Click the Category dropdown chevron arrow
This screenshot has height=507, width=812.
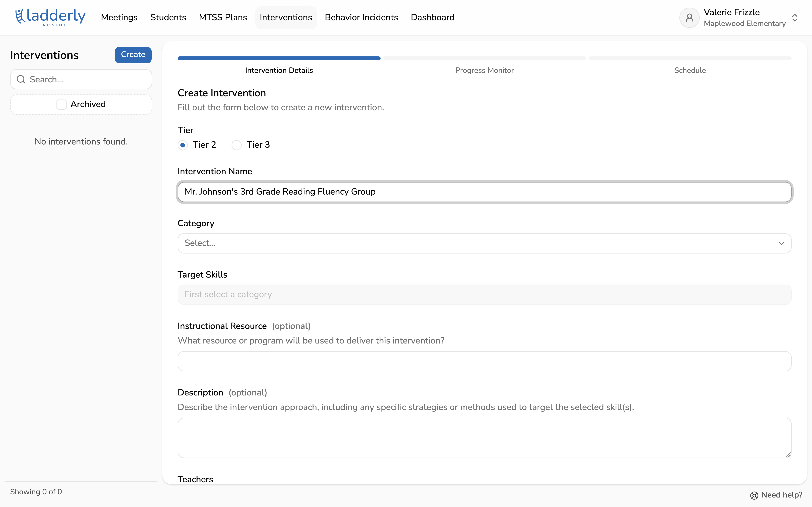[x=781, y=243]
